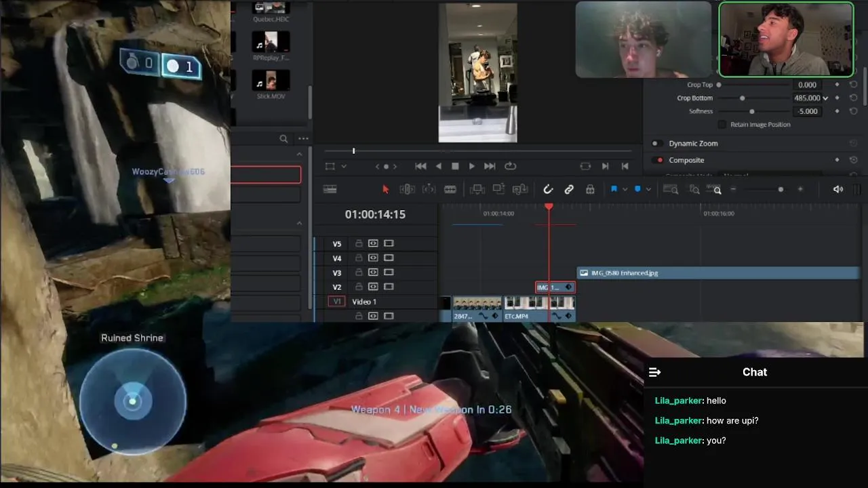The image size is (868, 488).
Task: Open the marker color dropdown arrow
Action: coord(649,190)
